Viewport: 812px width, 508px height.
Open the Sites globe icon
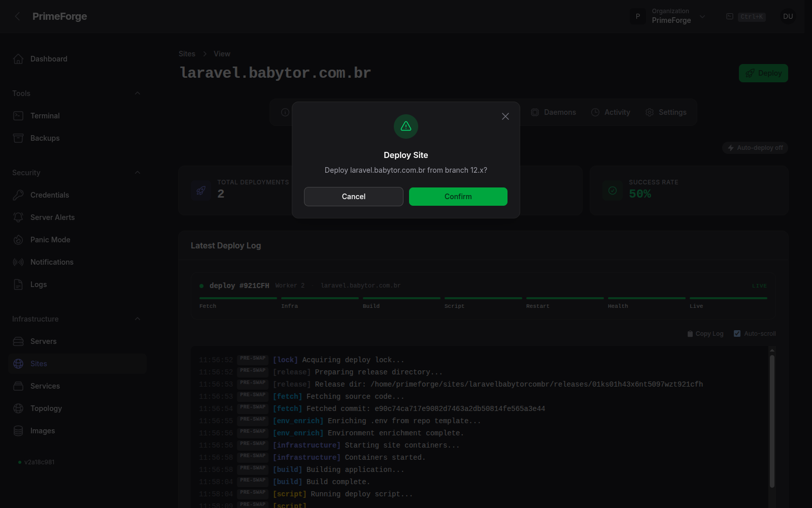pyautogui.click(x=18, y=364)
